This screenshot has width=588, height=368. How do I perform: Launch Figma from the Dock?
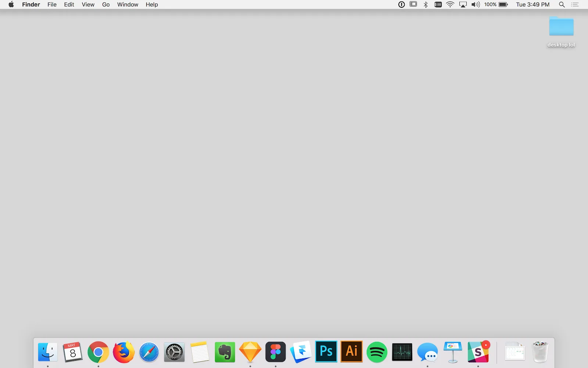pyautogui.click(x=276, y=352)
